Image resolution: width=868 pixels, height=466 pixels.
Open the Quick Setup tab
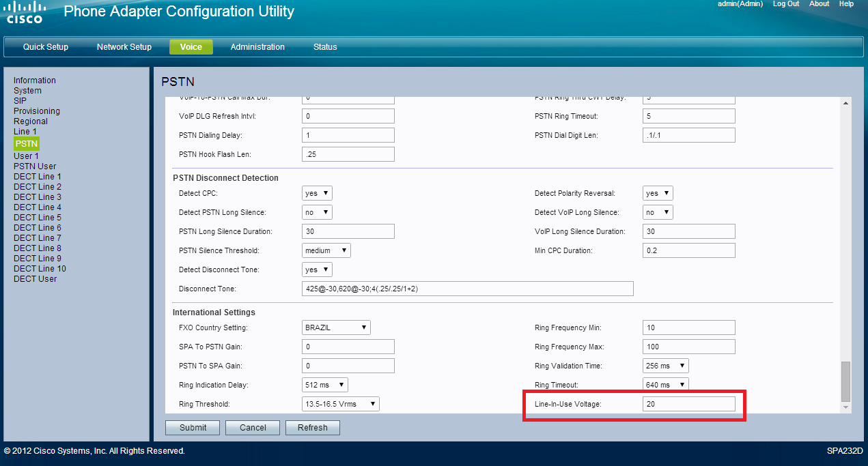tap(46, 47)
